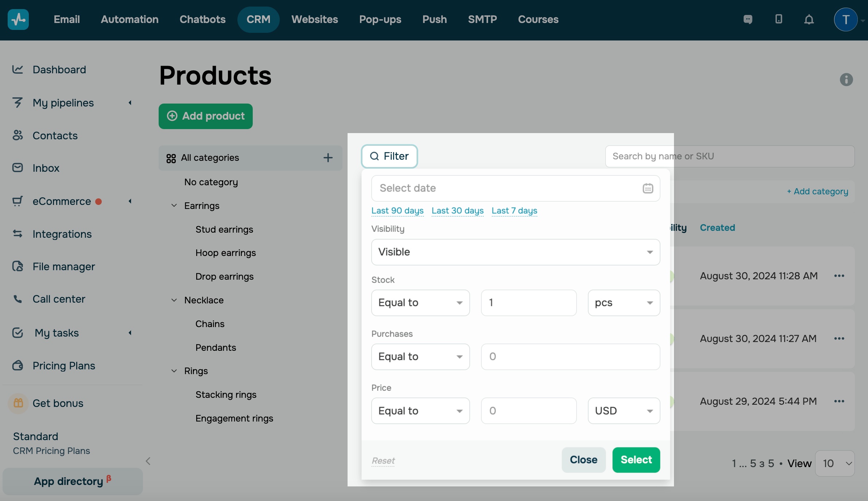The image size is (868, 501).
Task: Collapse the Necklace category tree
Action: click(x=174, y=300)
